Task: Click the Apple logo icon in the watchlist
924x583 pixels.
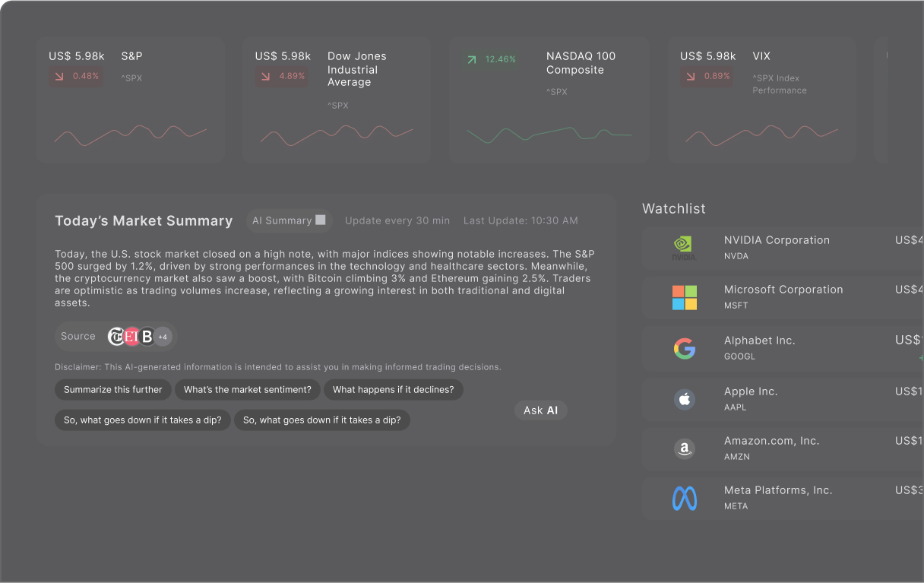Action: point(685,398)
